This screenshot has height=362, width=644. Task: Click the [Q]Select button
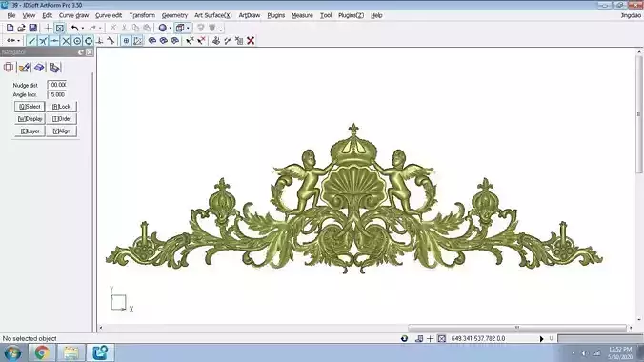point(30,107)
